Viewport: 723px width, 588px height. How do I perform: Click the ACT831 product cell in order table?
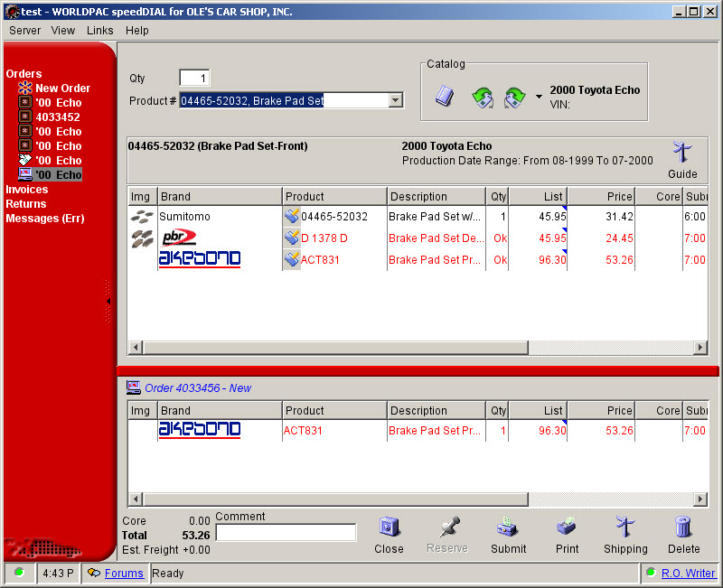(334, 431)
